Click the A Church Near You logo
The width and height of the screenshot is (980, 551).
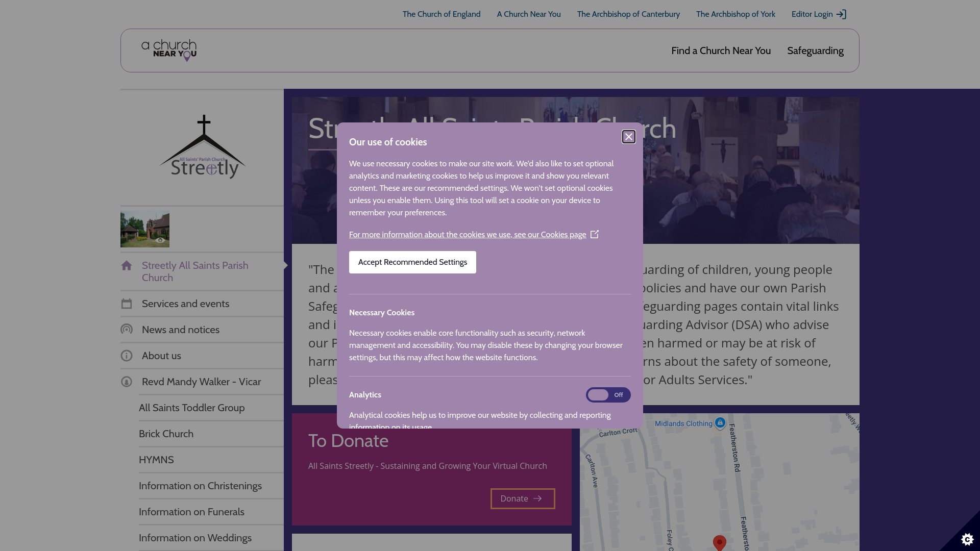(169, 51)
